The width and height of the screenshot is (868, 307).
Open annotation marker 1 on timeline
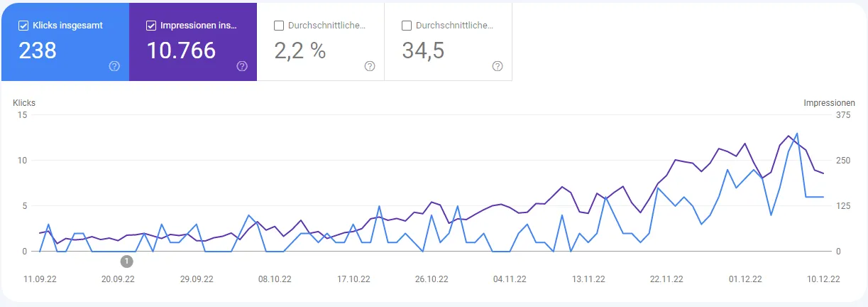[x=127, y=261]
